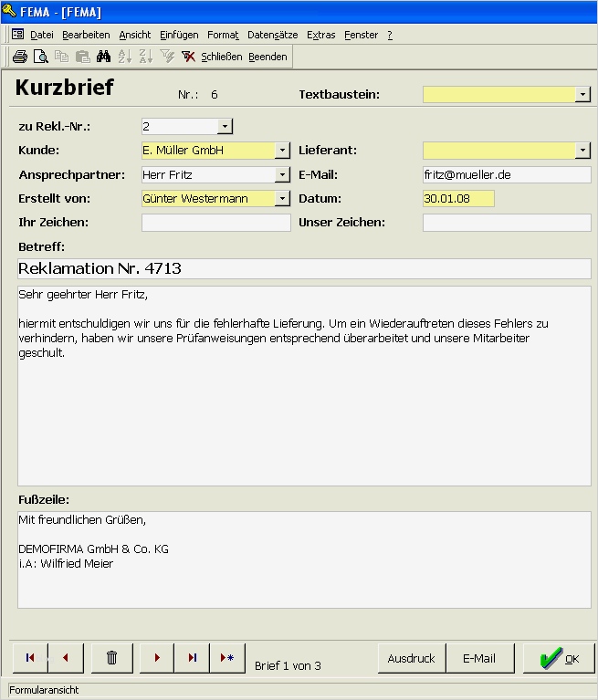This screenshot has width=598, height=700.
Task: Click the paste clipboard icon
Action: (x=82, y=57)
